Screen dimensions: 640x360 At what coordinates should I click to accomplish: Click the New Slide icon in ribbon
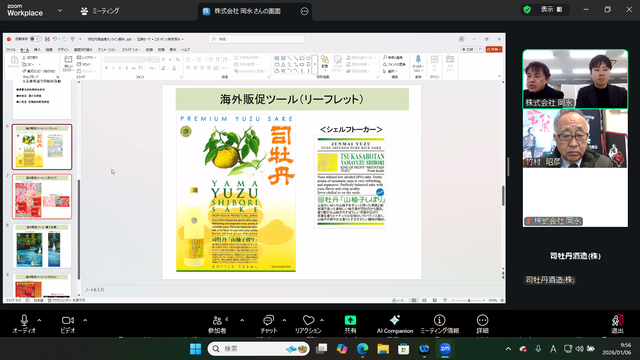(68, 60)
